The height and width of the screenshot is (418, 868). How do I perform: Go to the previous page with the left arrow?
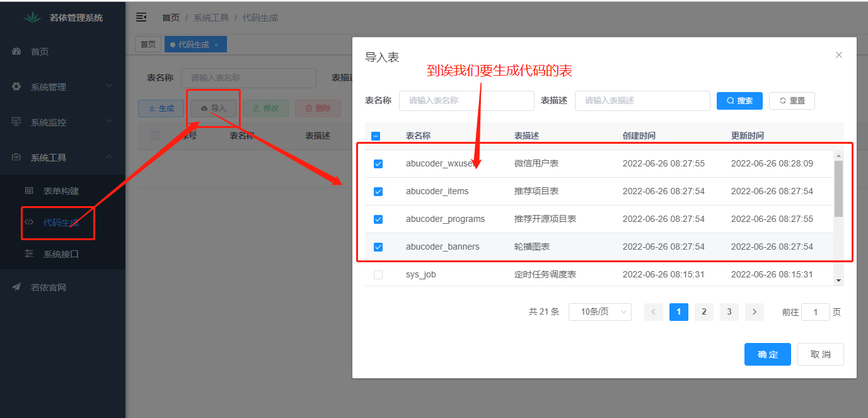[x=654, y=312]
